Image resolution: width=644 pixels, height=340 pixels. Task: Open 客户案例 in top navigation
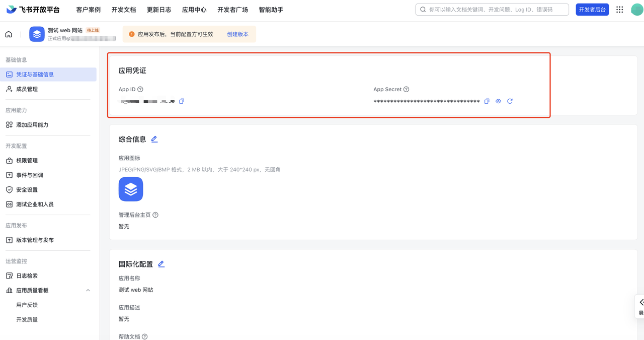[88, 10]
